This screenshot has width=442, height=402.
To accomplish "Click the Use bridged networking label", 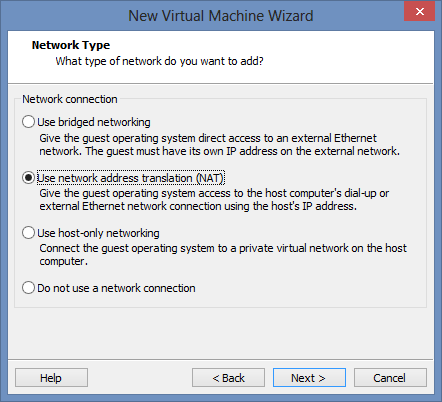I will tap(94, 122).
